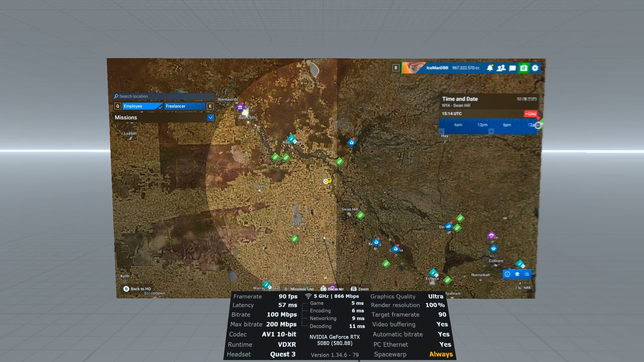Click the sun marker on time bar
The height and width of the screenshot is (362, 644).
pyautogui.click(x=491, y=131)
